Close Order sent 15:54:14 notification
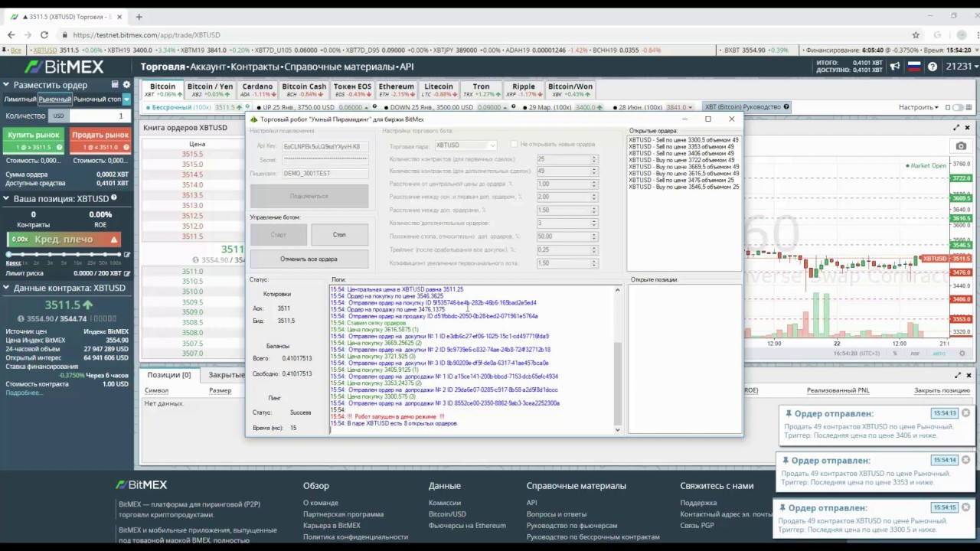Image resolution: width=980 pixels, height=551 pixels. click(x=965, y=460)
